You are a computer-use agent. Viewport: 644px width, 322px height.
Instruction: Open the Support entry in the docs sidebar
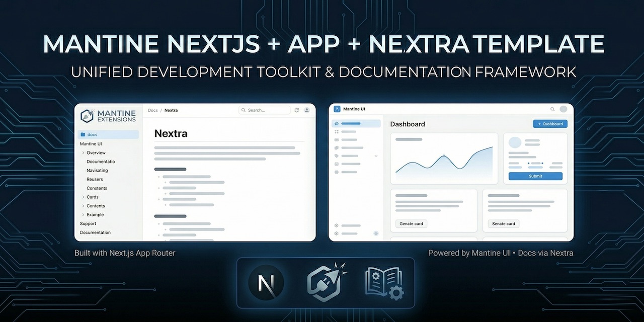[88, 223]
